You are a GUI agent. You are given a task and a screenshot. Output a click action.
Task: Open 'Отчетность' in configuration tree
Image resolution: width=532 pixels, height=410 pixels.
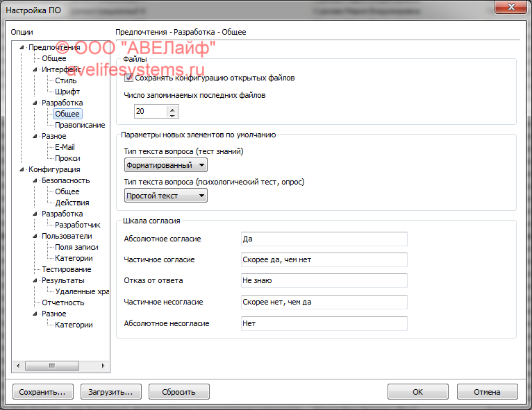[x=63, y=302]
